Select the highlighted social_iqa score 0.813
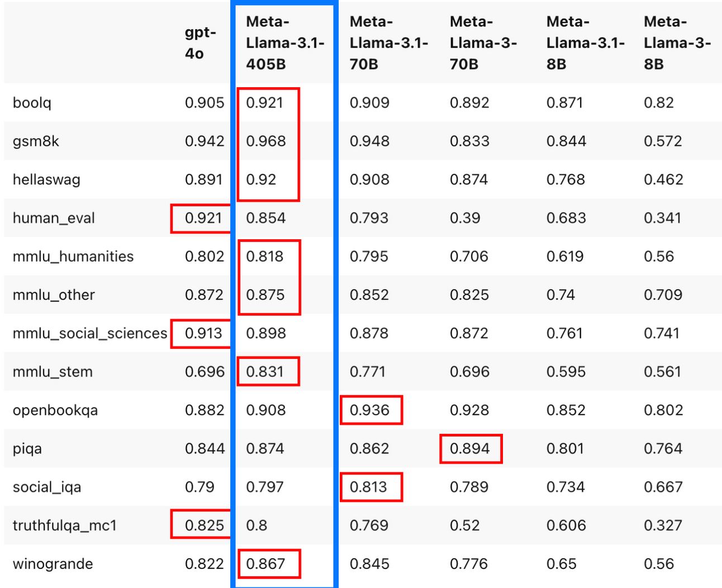Viewport: 722px width, 588px height. coord(368,487)
